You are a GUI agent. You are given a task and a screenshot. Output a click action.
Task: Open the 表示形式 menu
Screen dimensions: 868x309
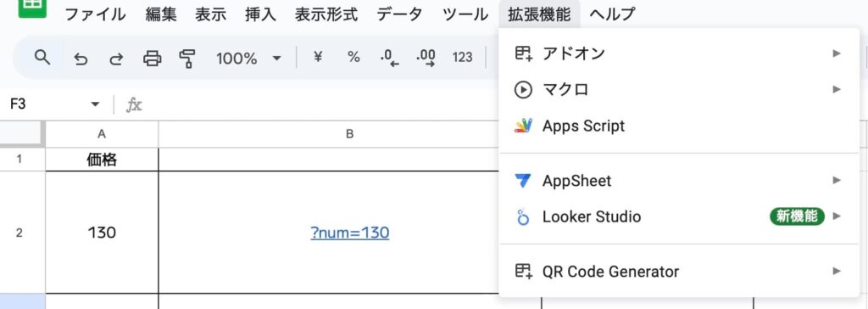click(x=326, y=14)
